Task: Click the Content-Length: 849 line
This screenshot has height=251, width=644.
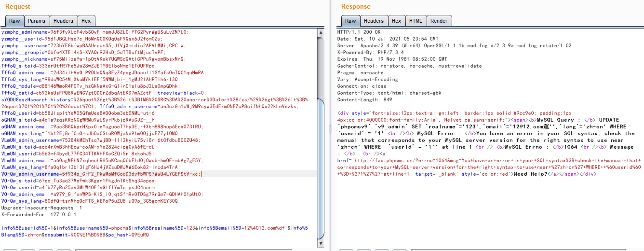Action: pyautogui.click(x=364, y=99)
